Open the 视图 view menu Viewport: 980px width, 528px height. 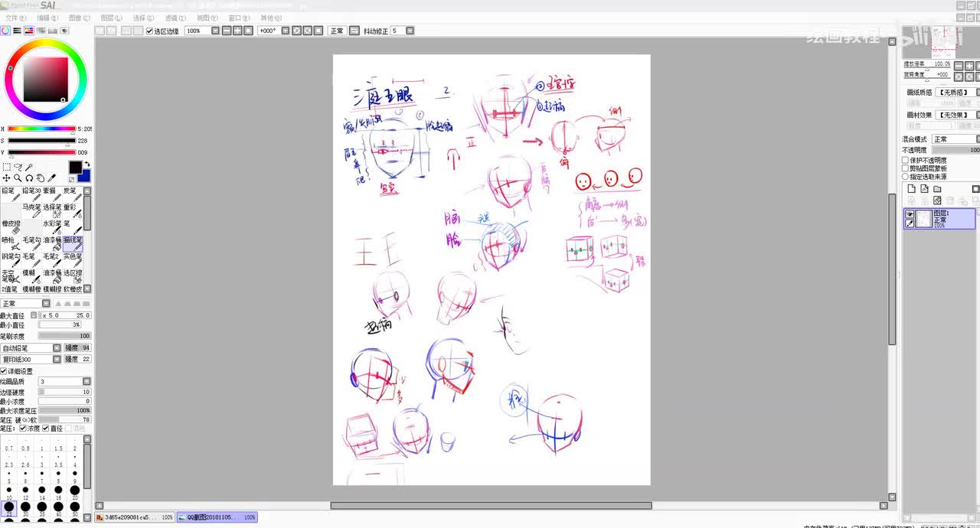(207, 18)
